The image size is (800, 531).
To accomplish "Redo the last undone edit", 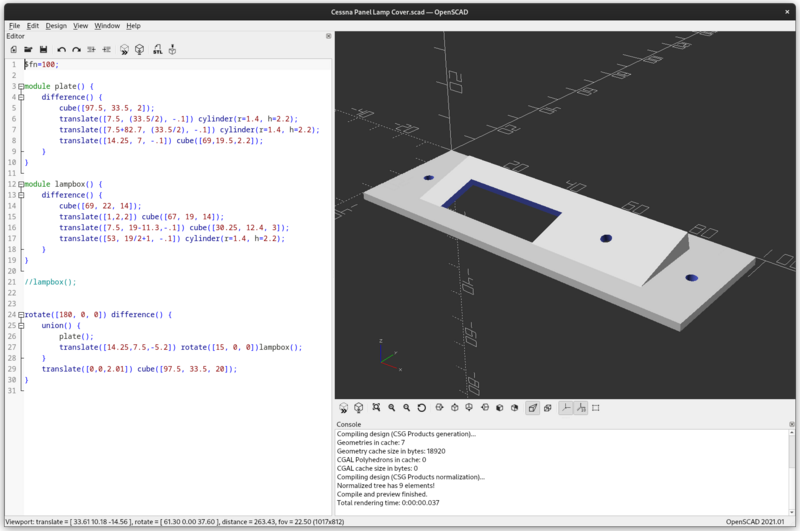I will pyautogui.click(x=77, y=49).
